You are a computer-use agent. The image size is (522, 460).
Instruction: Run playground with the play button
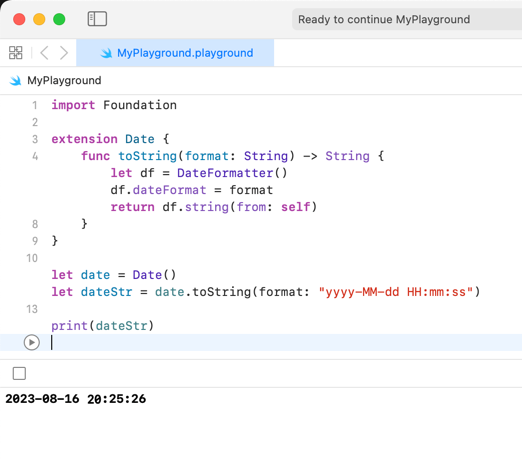tap(32, 342)
